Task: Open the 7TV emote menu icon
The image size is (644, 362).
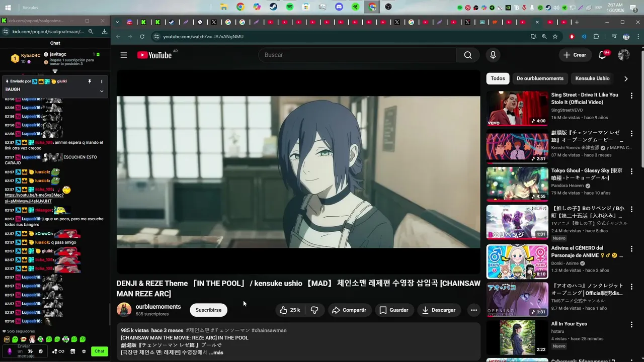Action: pyautogui.click(x=30, y=351)
